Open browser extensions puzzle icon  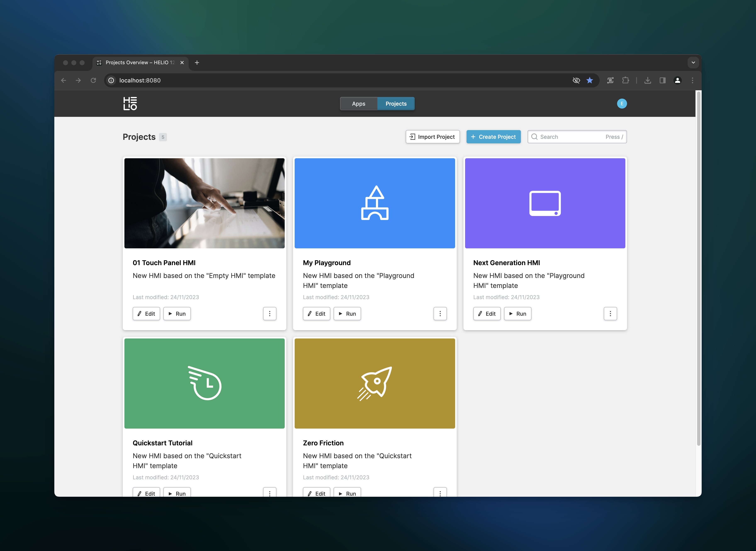click(x=626, y=80)
